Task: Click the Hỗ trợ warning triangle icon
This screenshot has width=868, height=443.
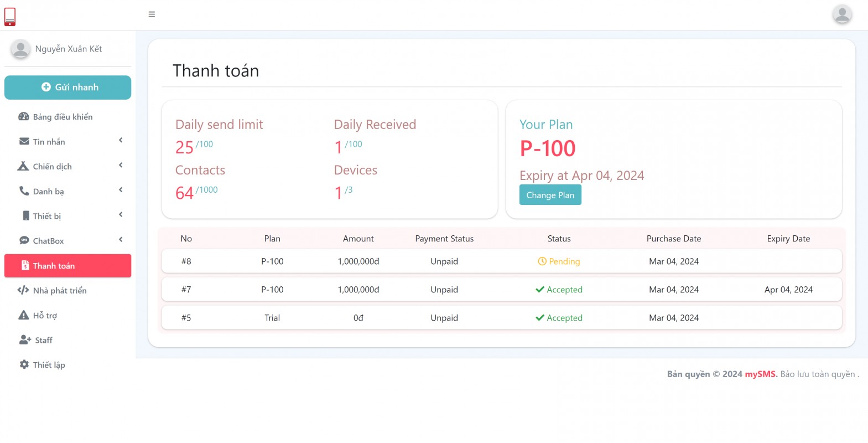Action: point(24,315)
